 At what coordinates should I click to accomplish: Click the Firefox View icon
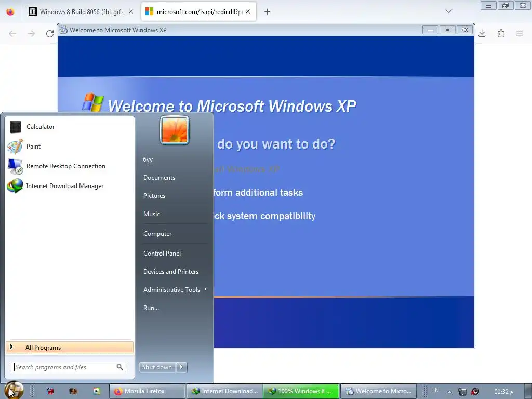click(10, 12)
